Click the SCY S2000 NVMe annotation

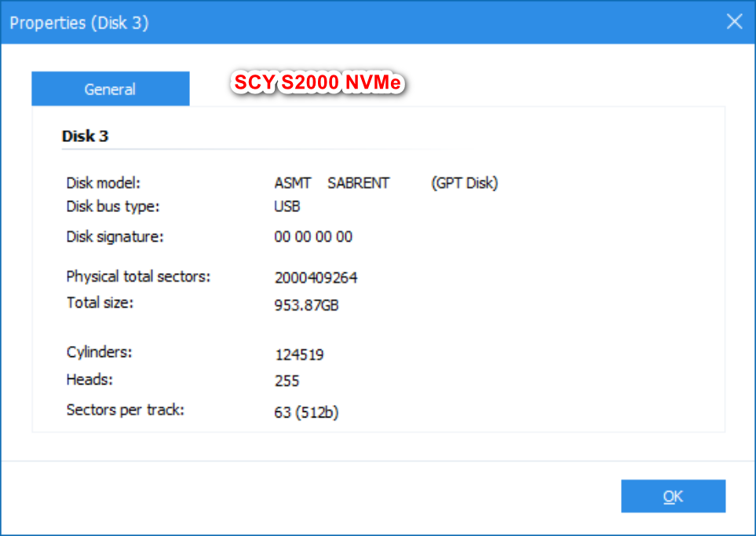point(317,82)
